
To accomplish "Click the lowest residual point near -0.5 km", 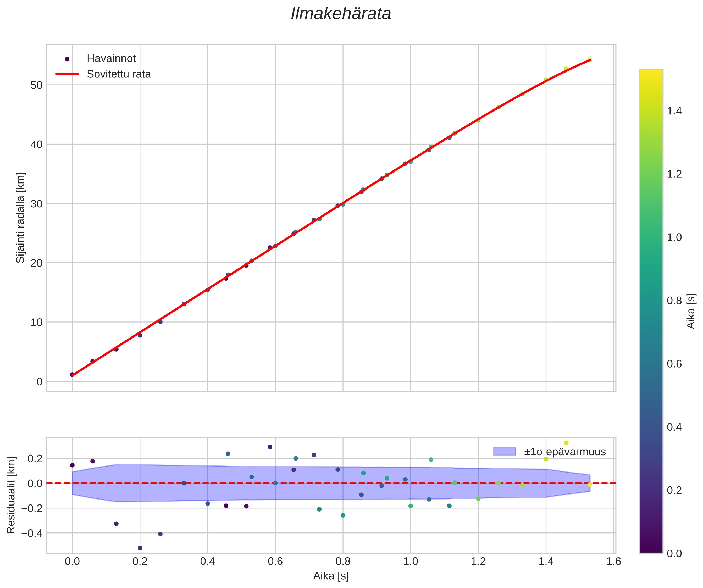I will (x=140, y=548).
